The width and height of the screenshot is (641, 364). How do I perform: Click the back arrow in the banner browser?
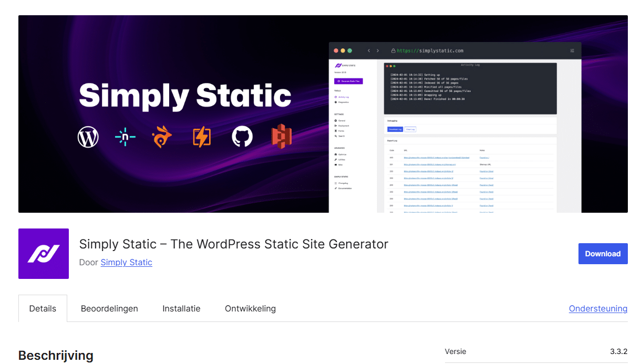[369, 50]
